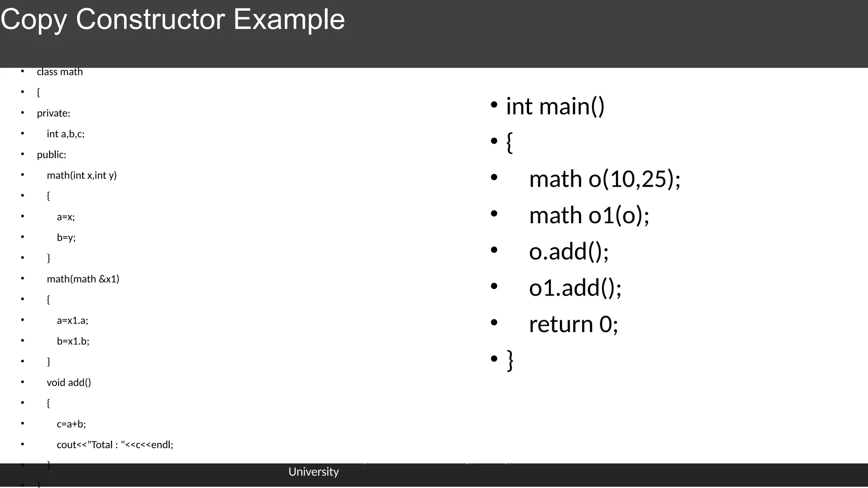Select the "public:" access specifier line

coord(52,155)
